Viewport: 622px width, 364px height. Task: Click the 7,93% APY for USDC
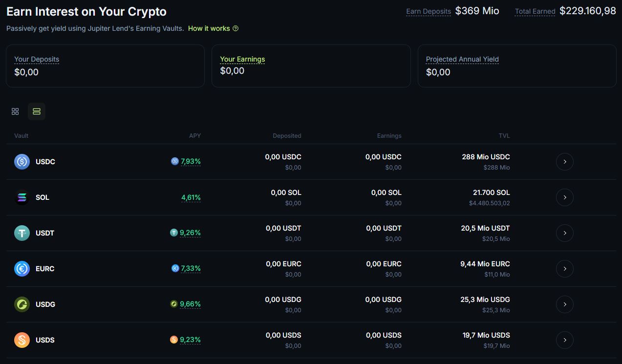191,161
